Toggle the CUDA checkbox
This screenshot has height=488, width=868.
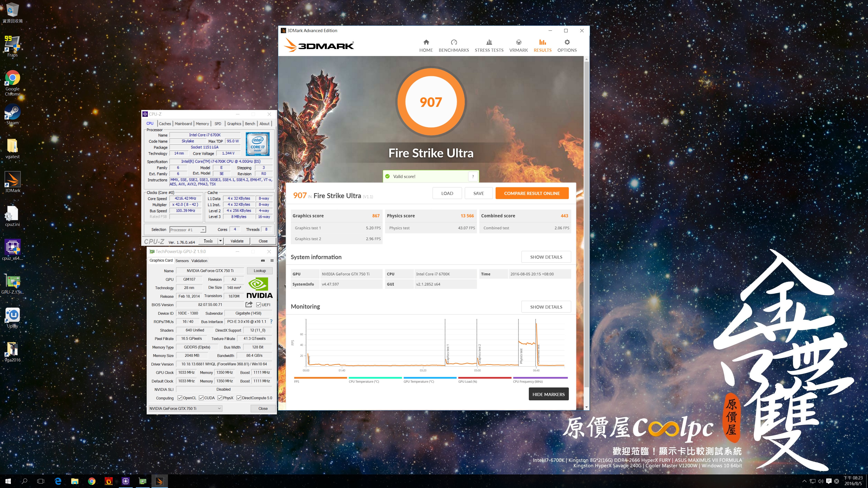201,398
